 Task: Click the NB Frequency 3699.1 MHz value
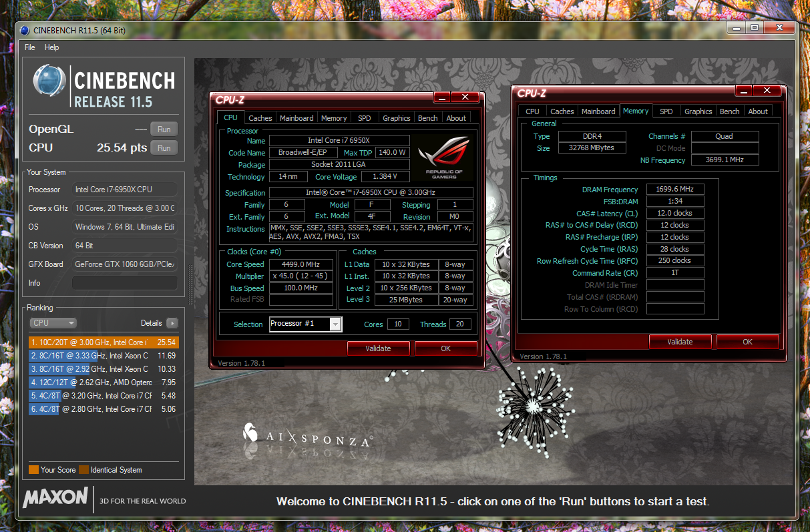click(725, 160)
